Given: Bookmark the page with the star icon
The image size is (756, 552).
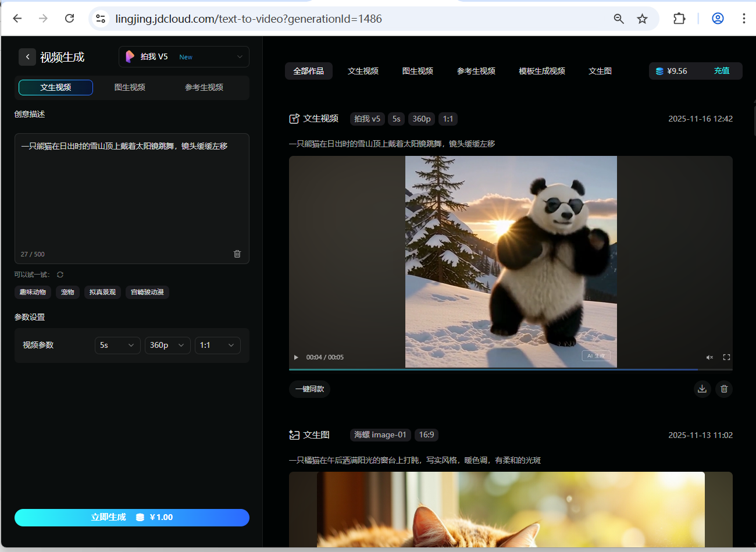Looking at the screenshot, I should click(x=642, y=18).
